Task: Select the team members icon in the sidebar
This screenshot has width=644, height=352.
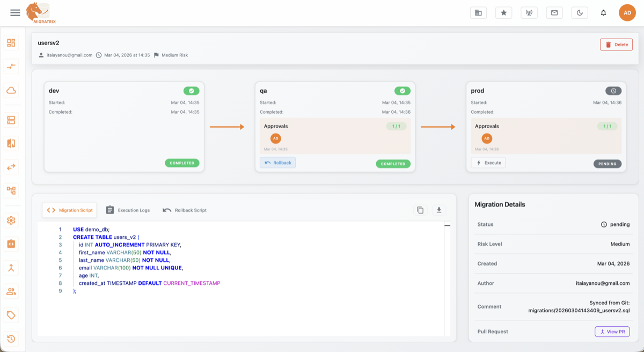Action: click(x=11, y=291)
